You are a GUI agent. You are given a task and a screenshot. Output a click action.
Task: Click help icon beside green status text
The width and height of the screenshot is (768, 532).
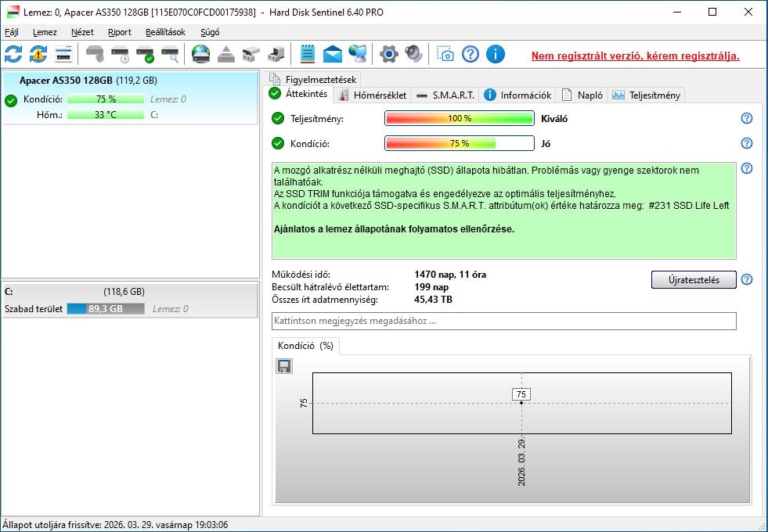[746, 168]
